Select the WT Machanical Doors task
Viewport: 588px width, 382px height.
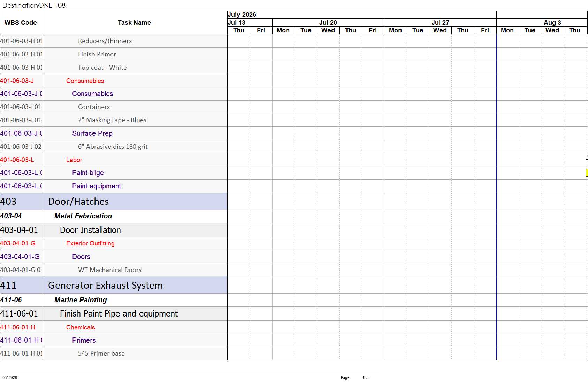(x=110, y=270)
